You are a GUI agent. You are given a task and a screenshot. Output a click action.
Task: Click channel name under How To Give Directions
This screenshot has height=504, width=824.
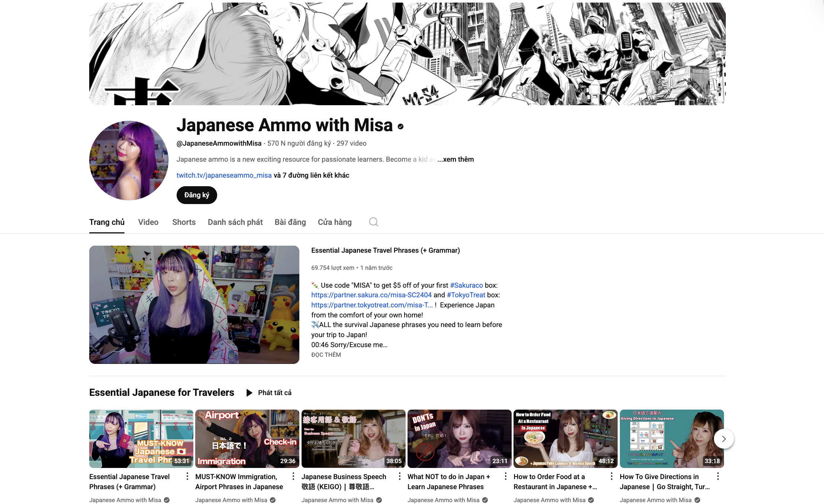point(656,500)
